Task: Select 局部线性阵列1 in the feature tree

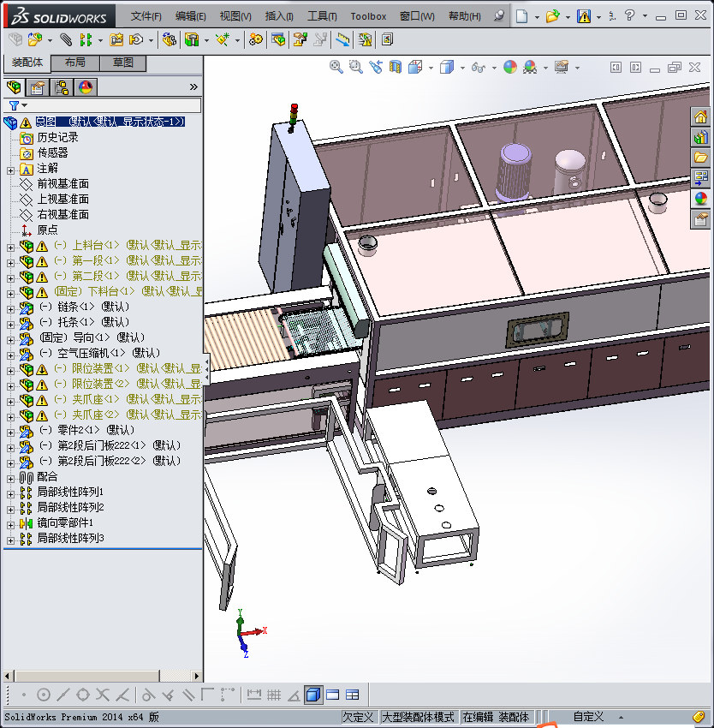Action: (x=69, y=492)
